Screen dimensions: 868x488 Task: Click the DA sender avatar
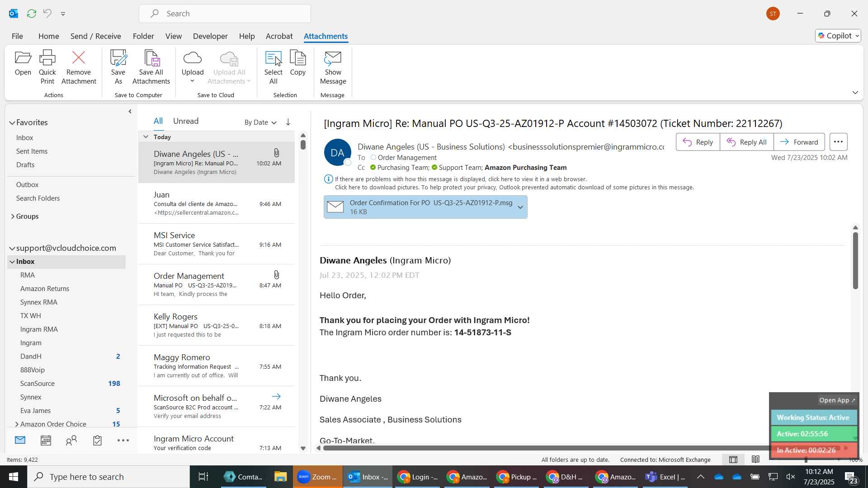coord(337,153)
